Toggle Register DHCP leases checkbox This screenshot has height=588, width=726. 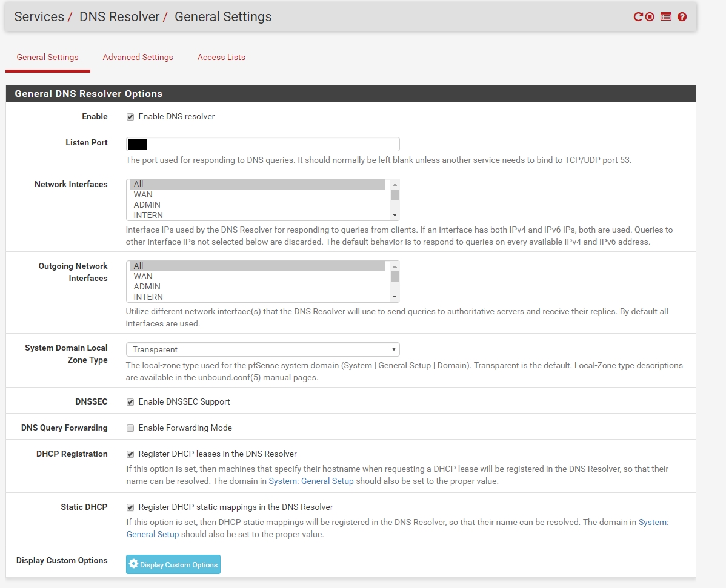click(130, 454)
